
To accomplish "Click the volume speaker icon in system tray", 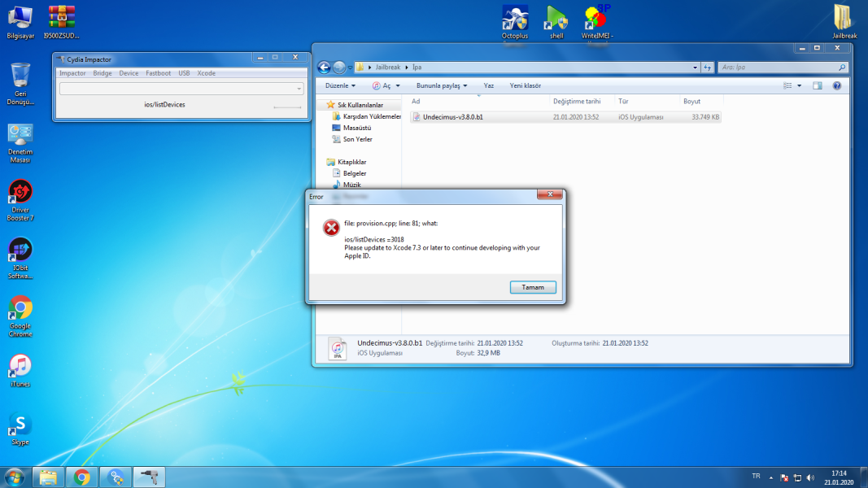I will 809,477.
